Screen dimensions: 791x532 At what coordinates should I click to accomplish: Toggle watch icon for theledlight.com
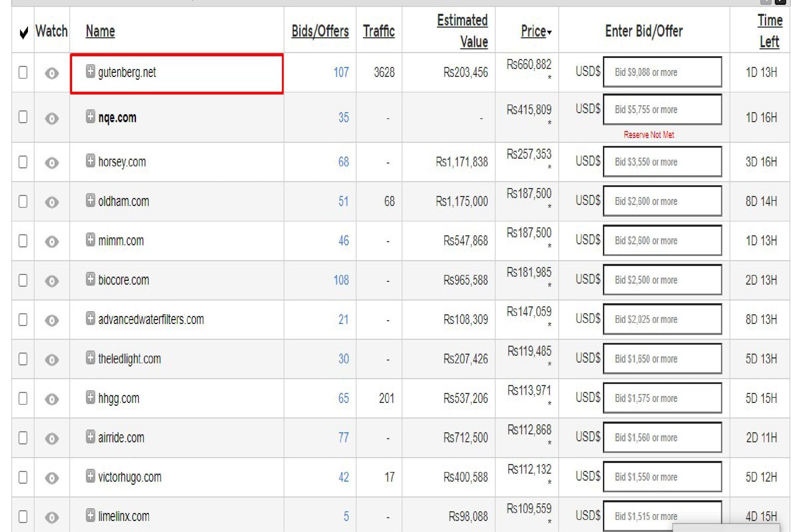[x=51, y=359]
